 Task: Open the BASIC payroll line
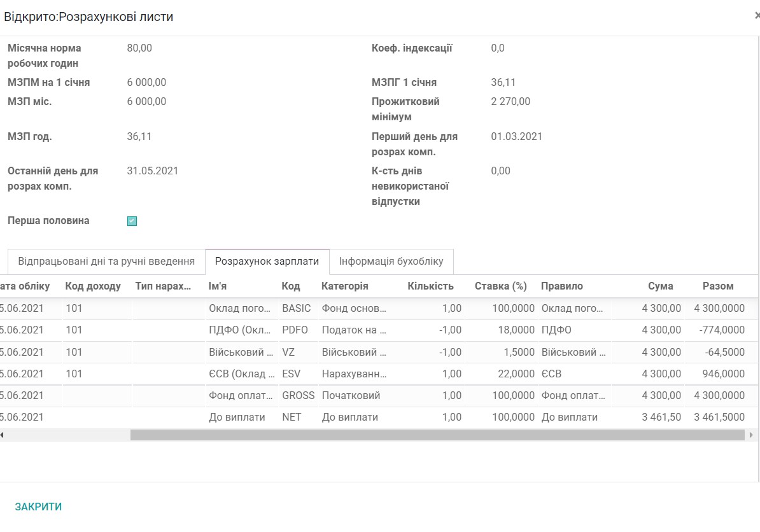[x=382, y=308]
